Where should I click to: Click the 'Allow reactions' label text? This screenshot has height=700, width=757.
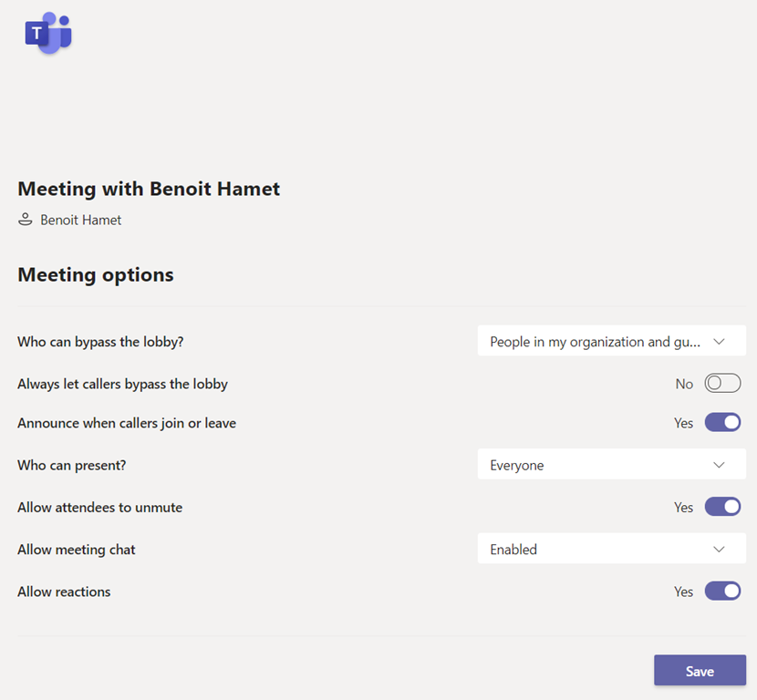(64, 592)
